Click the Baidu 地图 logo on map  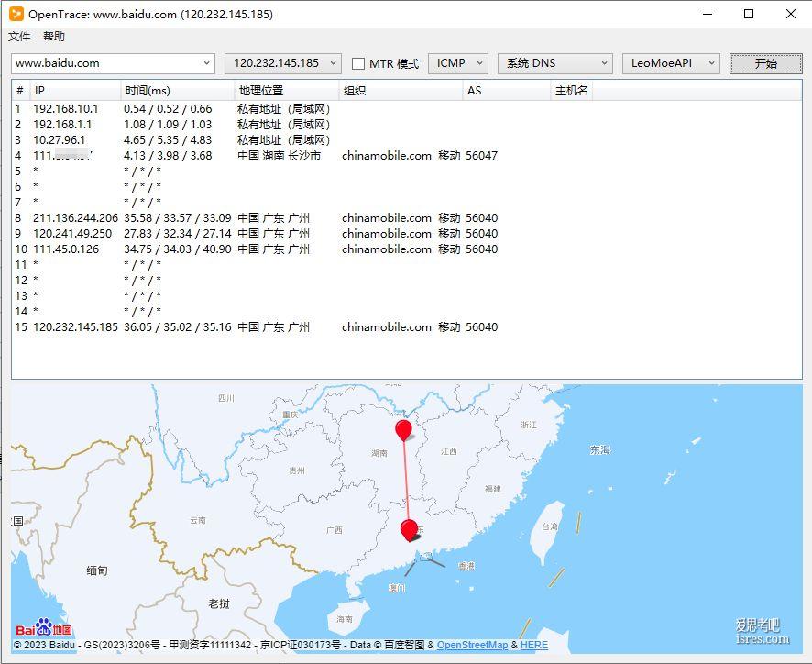[43, 628]
